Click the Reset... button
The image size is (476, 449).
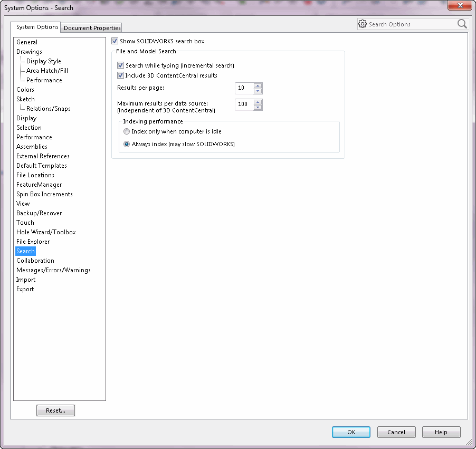55,410
